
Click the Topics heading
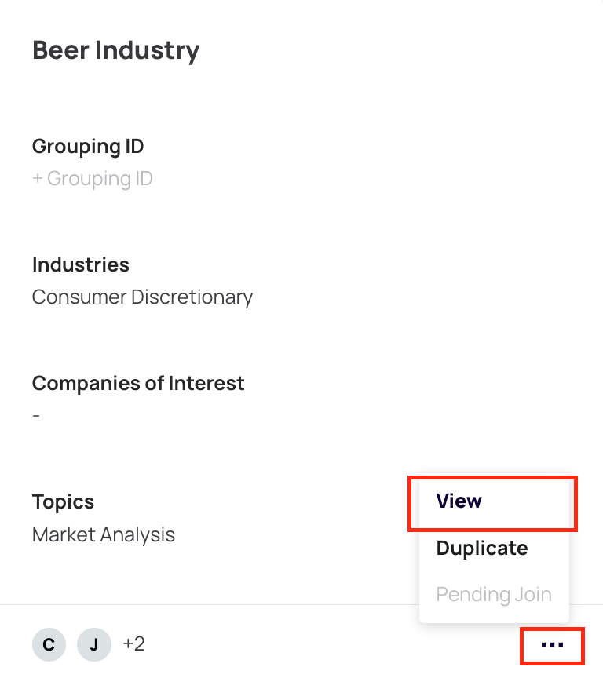coord(63,501)
